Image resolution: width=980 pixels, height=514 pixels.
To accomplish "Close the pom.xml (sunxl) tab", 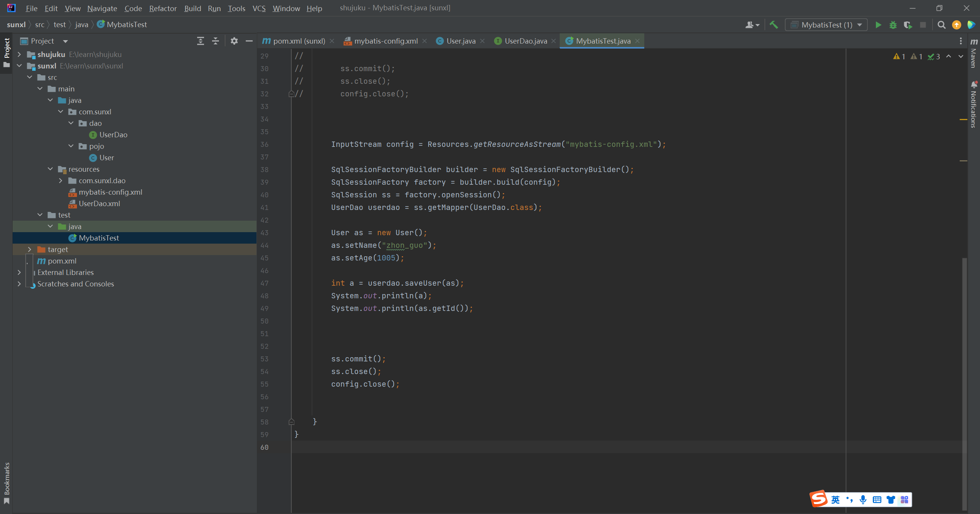I will tap(332, 41).
